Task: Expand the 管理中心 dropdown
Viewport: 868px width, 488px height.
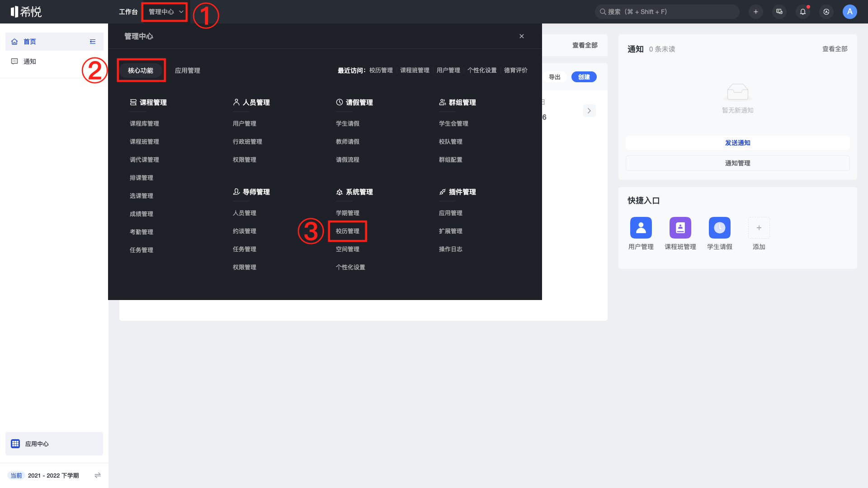Action: tap(165, 12)
